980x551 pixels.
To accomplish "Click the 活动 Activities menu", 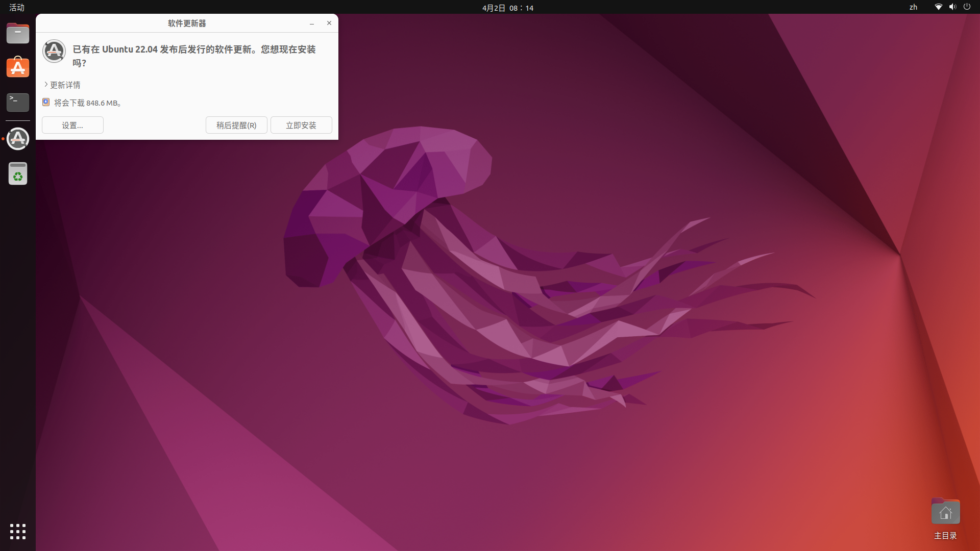I will point(17,8).
